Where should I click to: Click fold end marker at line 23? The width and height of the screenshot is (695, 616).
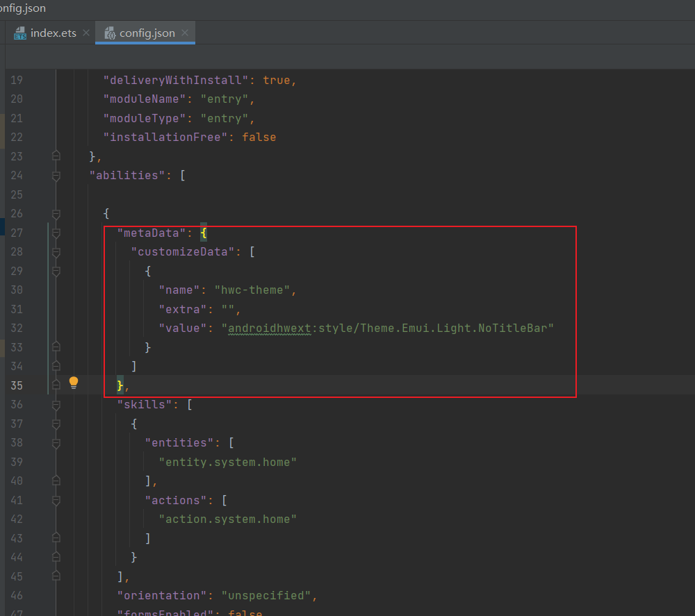click(x=56, y=156)
